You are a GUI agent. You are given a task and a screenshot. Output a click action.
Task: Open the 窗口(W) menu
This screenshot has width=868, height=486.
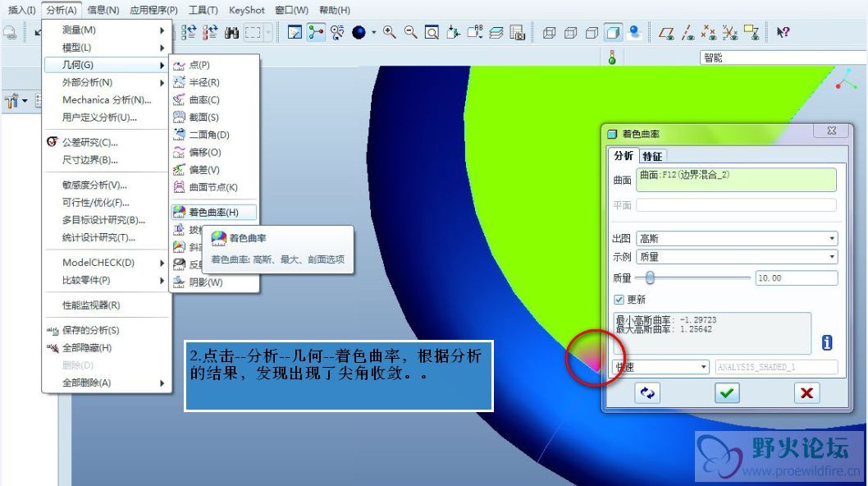tap(292, 10)
